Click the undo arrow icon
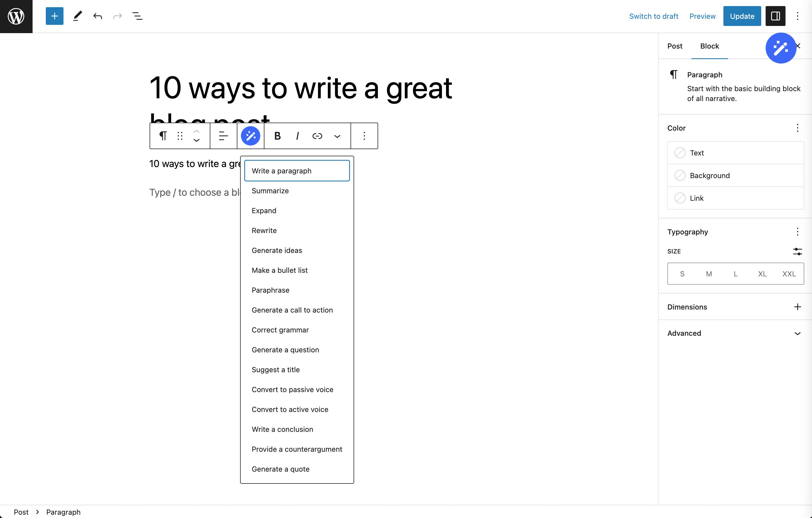 tap(97, 16)
